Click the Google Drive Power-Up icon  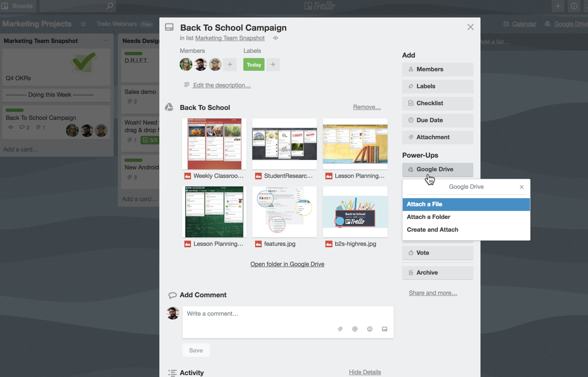click(410, 169)
